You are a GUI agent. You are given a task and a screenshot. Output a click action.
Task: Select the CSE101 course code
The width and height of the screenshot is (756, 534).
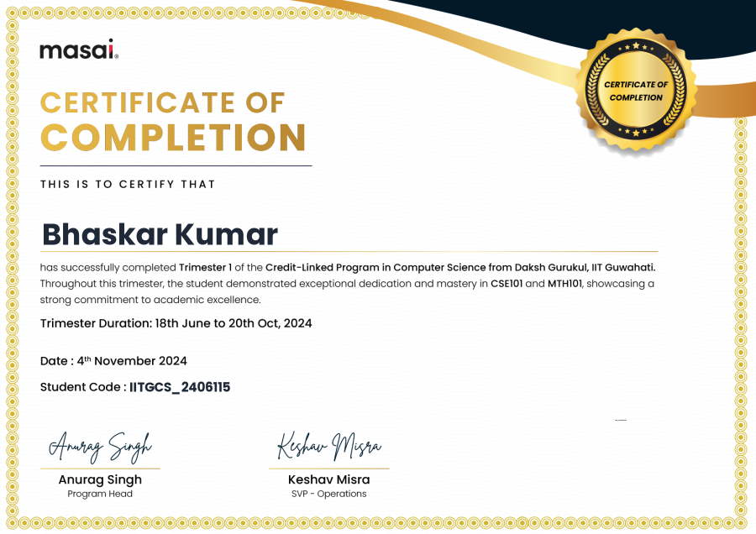507,284
